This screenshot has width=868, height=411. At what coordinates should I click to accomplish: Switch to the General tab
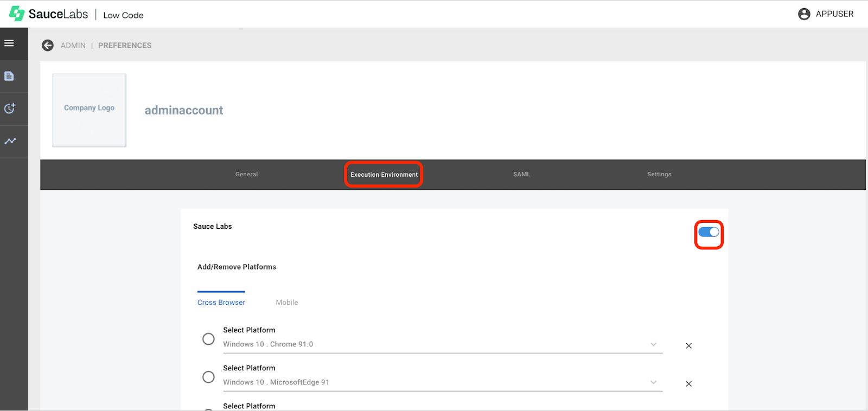click(x=246, y=175)
